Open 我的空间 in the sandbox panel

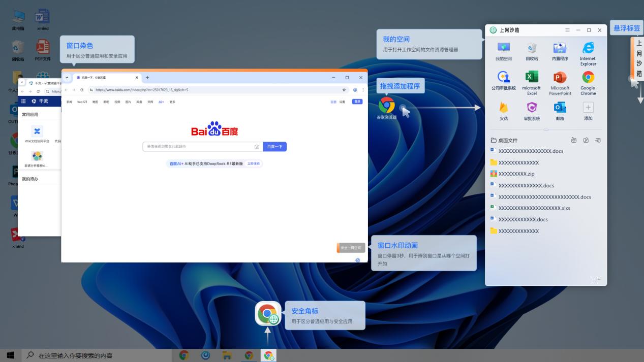(504, 48)
